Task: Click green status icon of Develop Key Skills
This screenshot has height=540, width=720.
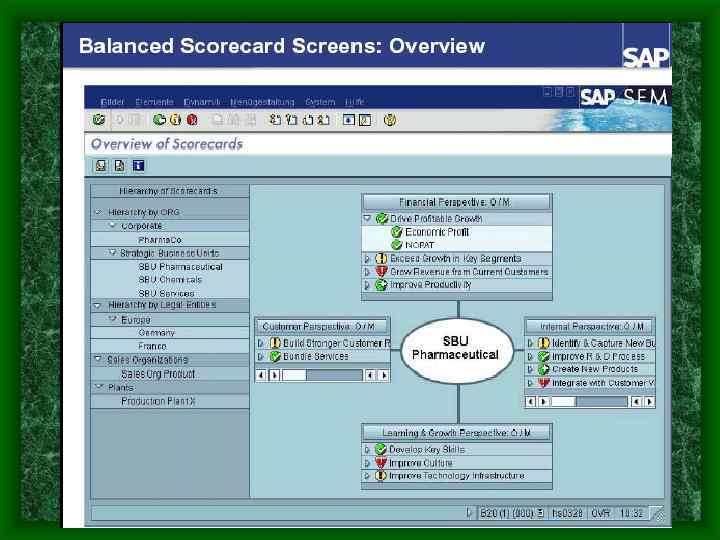Action: point(380,449)
